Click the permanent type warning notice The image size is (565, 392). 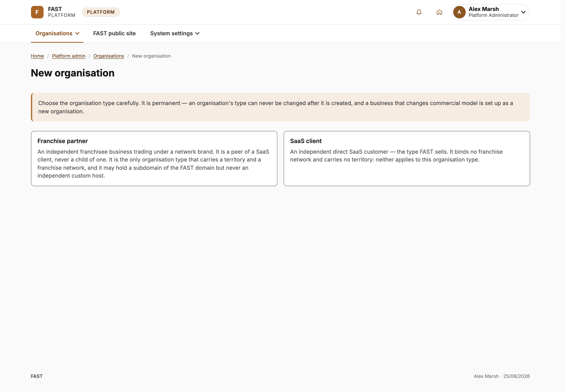point(280,107)
